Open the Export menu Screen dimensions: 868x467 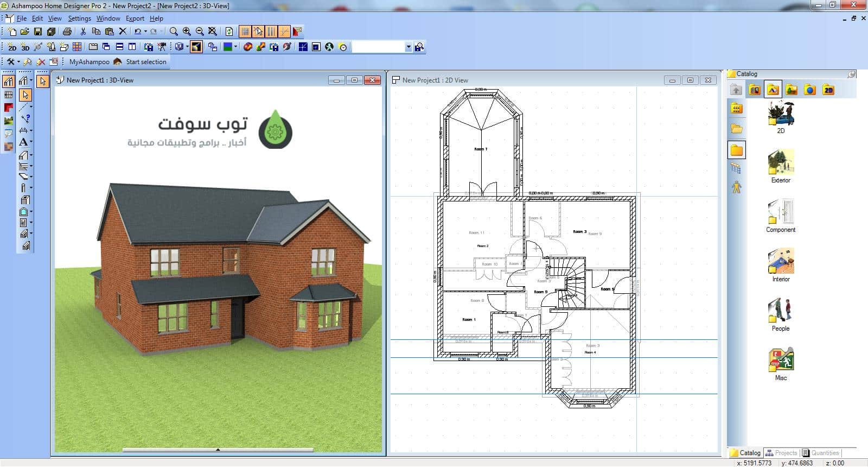click(135, 18)
